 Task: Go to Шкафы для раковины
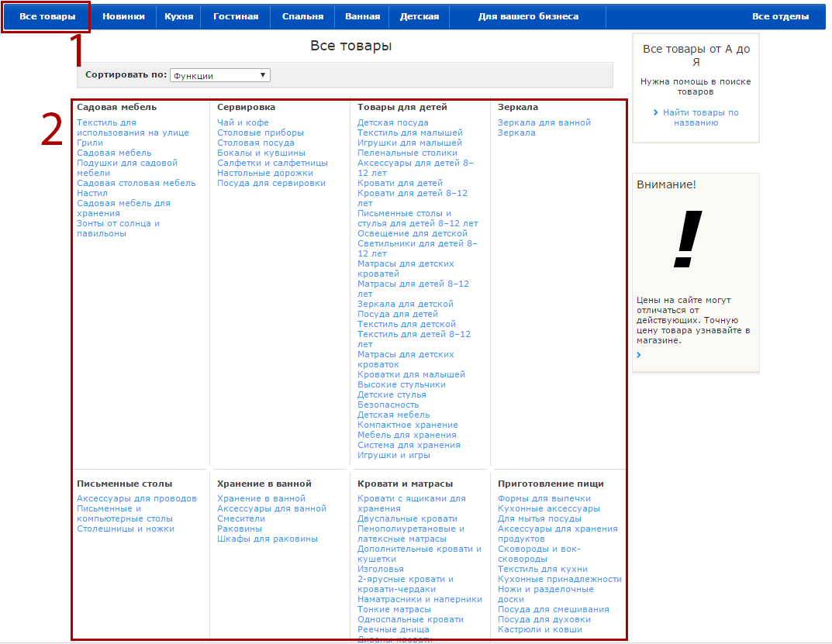click(268, 539)
